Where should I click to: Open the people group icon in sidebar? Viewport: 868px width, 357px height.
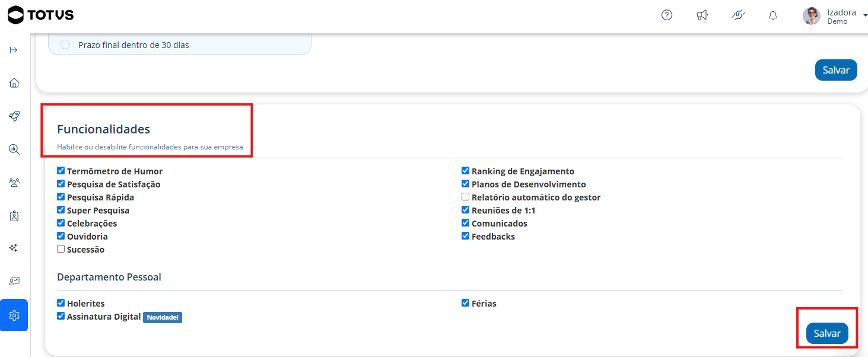[x=14, y=183]
